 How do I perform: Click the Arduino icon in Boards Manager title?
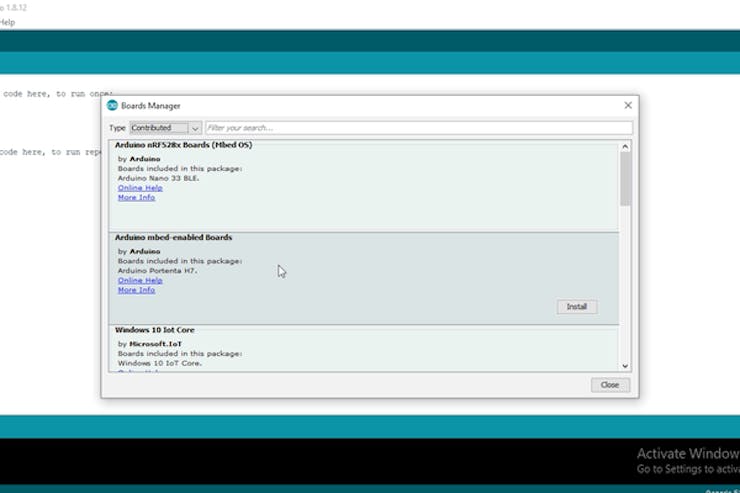tap(112, 105)
